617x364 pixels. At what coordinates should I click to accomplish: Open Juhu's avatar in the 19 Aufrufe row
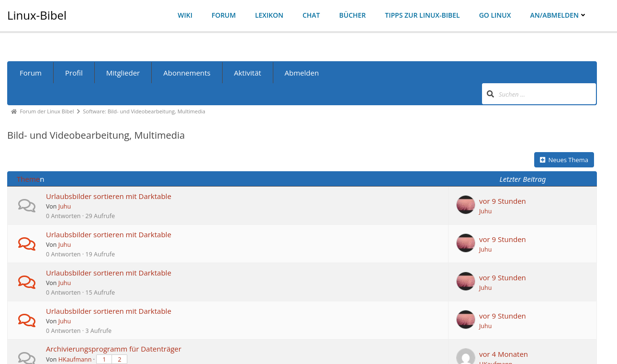466,243
